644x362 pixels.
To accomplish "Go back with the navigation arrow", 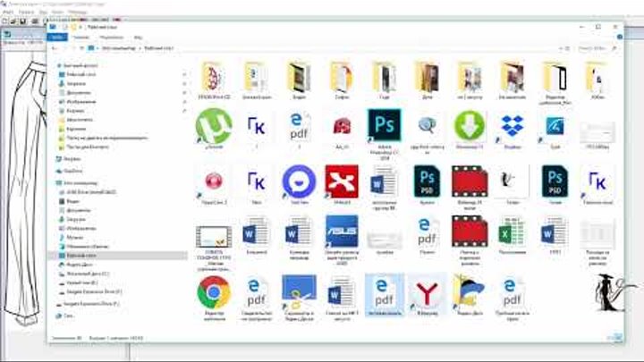I will tap(55, 48).
